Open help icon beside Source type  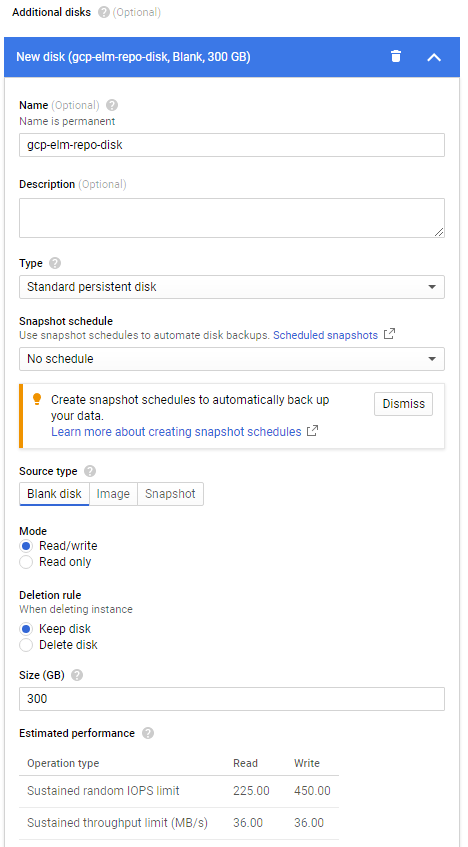tap(90, 471)
